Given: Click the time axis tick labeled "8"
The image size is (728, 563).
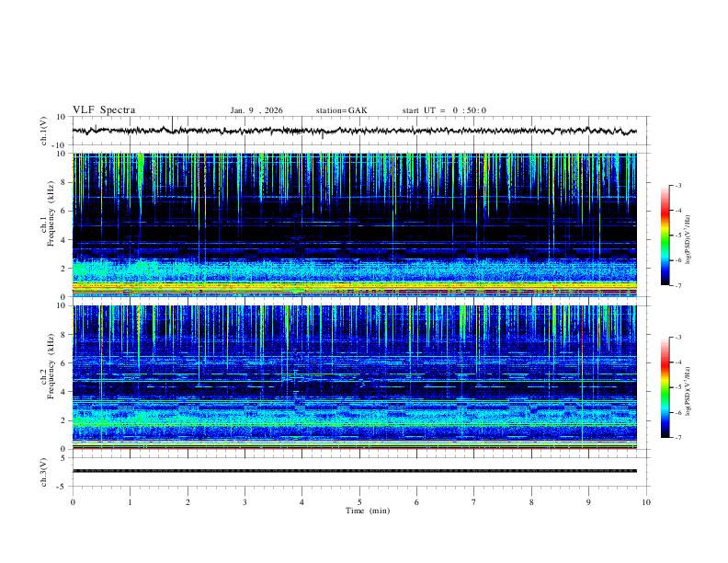Looking at the screenshot, I should (531, 502).
